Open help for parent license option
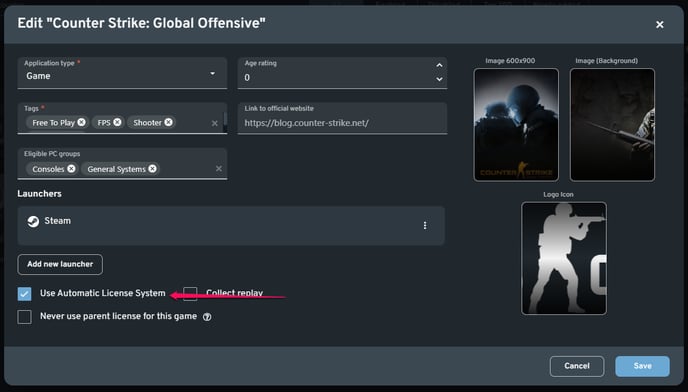The width and height of the screenshot is (688, 392). (207, 317)
